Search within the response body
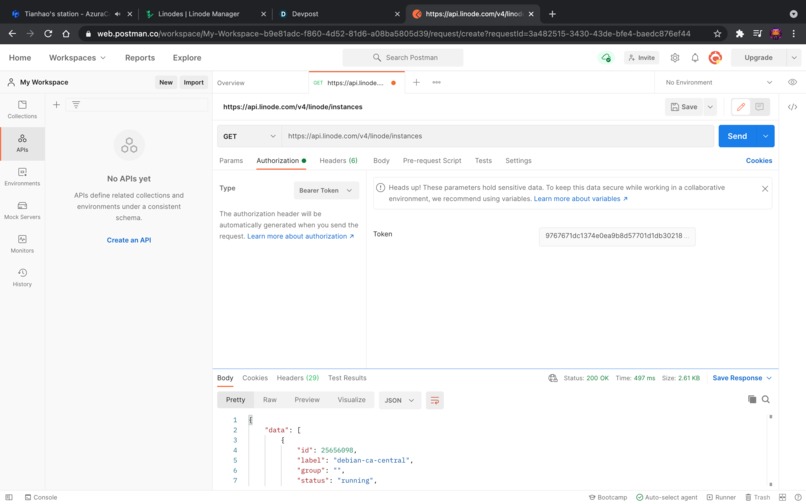This screenshot has width=806, height=504. (x=766, y=399)
